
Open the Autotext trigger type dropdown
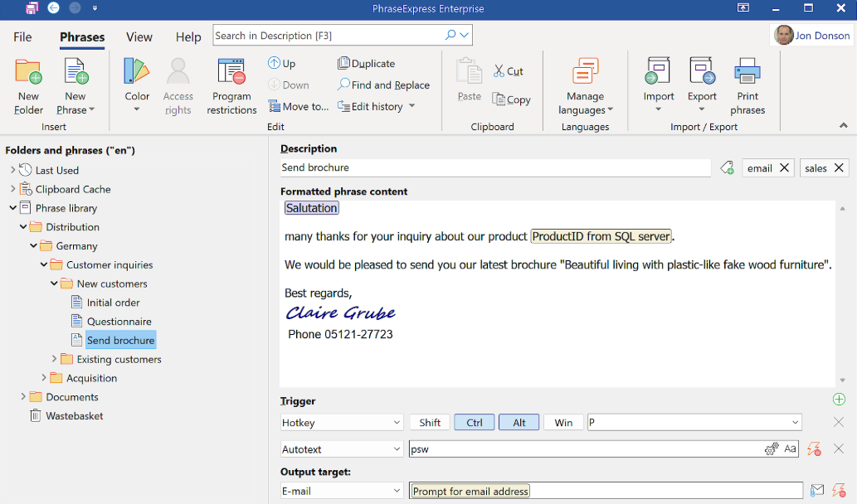[x=342, y=448]
